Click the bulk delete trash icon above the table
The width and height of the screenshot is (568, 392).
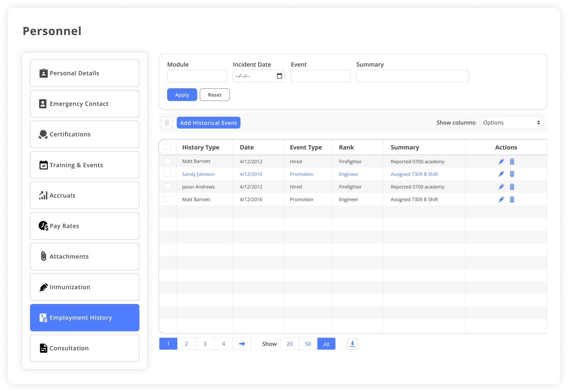click(x=166, y=123)
